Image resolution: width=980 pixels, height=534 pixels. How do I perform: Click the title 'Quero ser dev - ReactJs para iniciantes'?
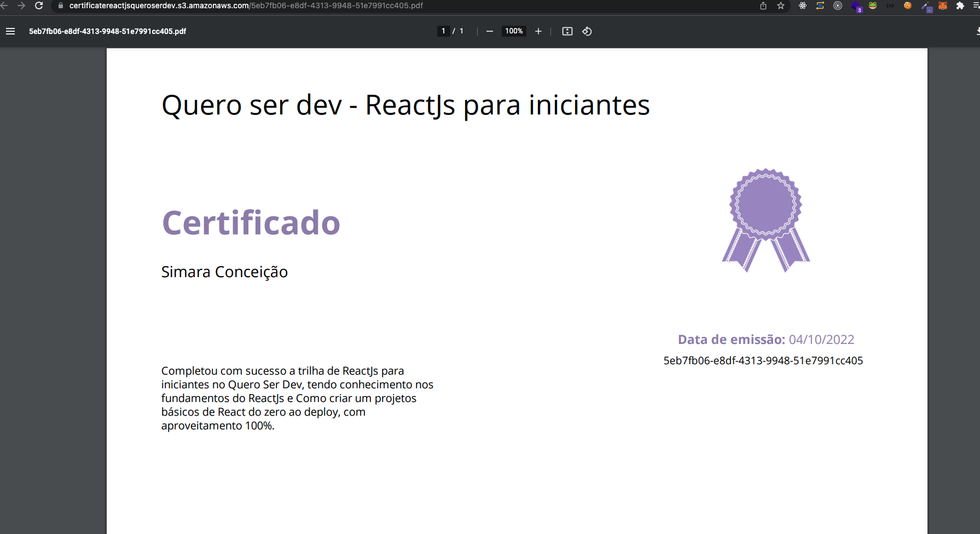tap(405, 105)
